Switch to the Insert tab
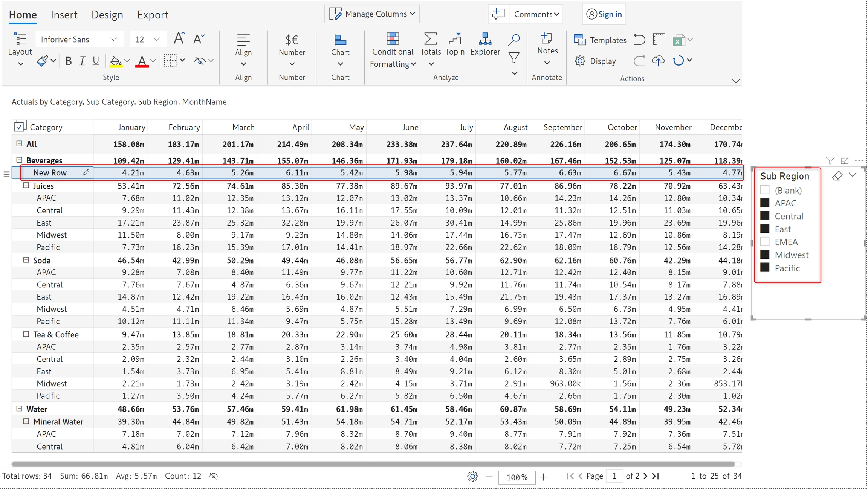 (64, 15)
